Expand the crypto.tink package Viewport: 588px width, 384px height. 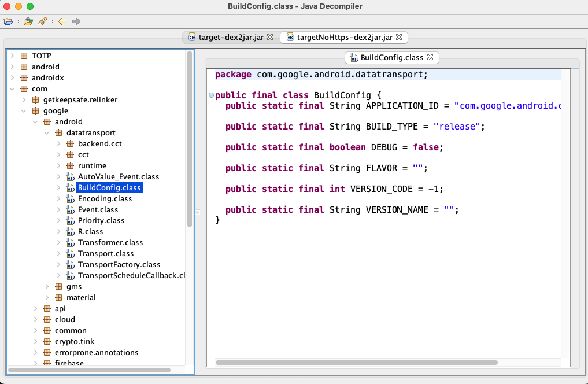[36, 342]
